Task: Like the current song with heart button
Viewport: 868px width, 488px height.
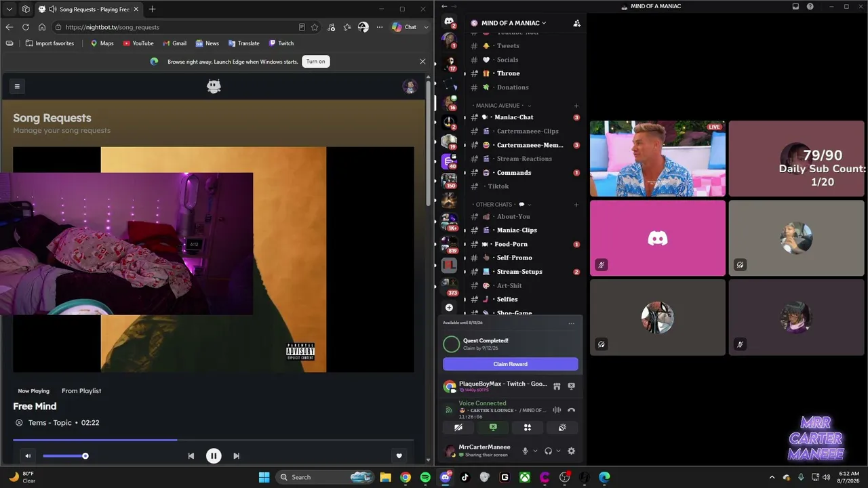Action: (x=399, y=456)
